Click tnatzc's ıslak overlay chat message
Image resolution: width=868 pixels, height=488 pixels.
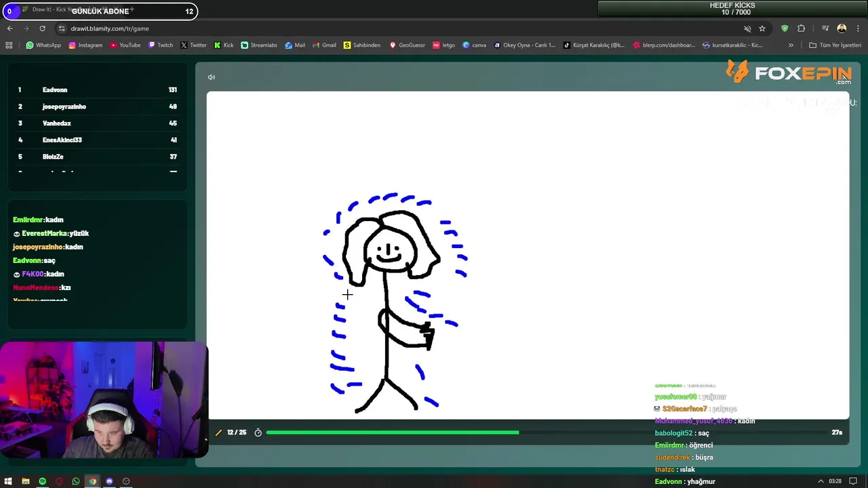pyautogui.click(x=675, y=470)
